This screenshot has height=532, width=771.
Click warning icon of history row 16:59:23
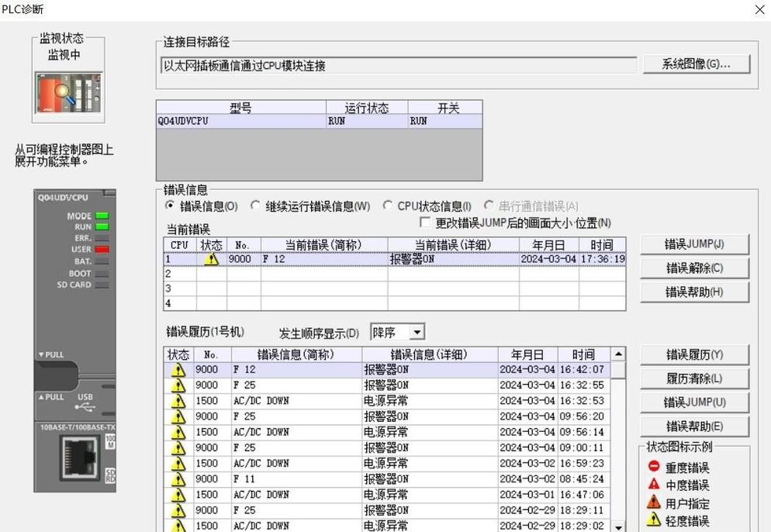pyautogui.click(x=178, y=464)
